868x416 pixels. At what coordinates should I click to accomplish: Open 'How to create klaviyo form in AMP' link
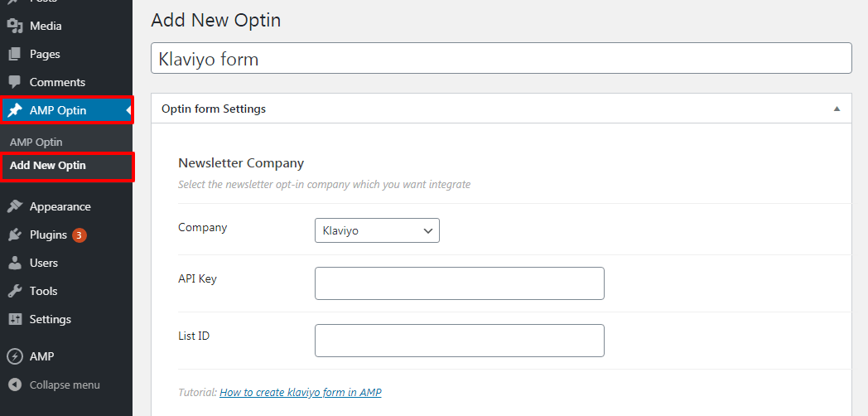click(x=301, y=393)
